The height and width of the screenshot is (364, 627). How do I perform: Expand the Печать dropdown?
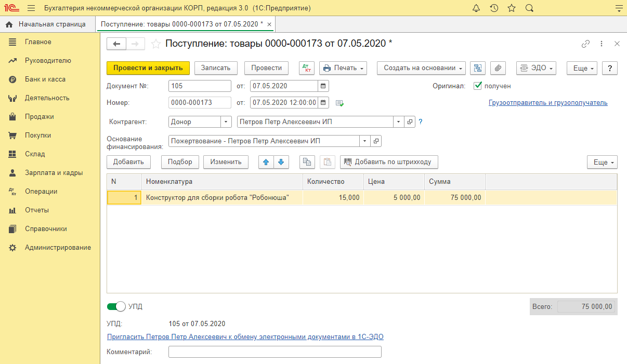pos(343,68)
